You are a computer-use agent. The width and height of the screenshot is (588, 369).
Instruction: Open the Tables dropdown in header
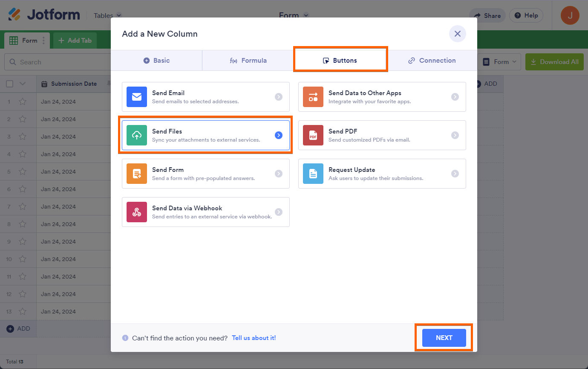click(107, 15)
